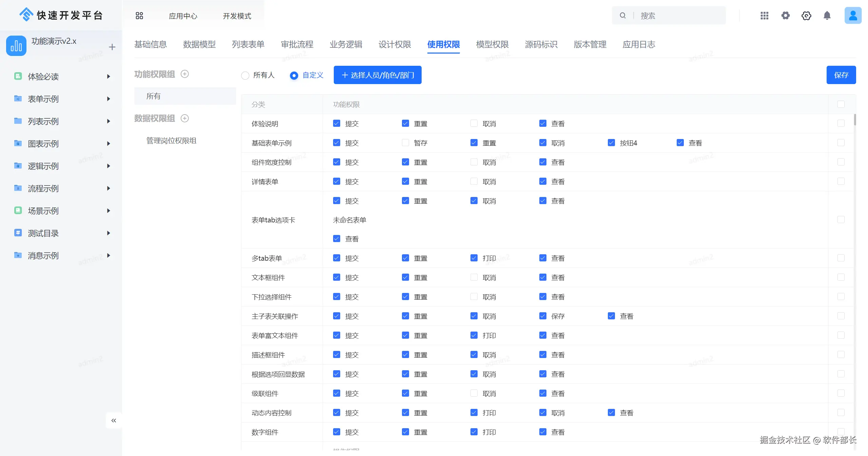Add a new 数据权限组 with plus icon

(x=185, y=118)
